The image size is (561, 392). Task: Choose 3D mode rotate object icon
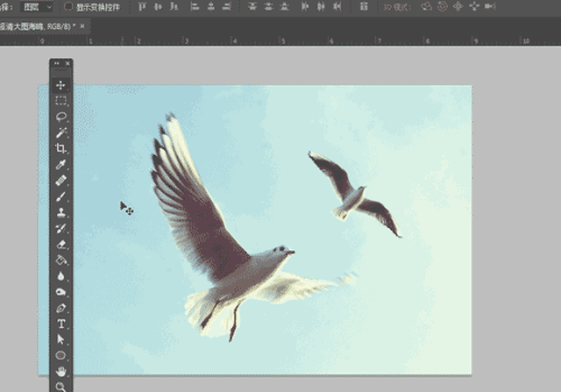[x=427, y=6]
